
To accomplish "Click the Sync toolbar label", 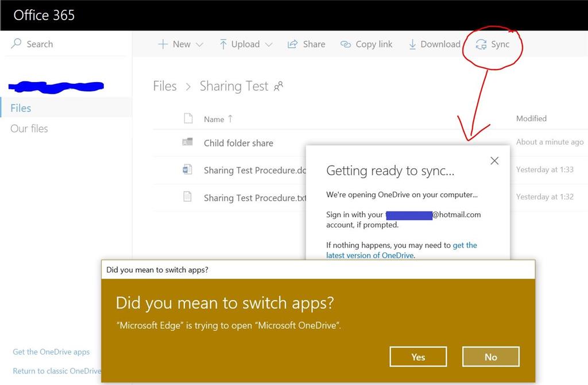I will tap(500, 44).
